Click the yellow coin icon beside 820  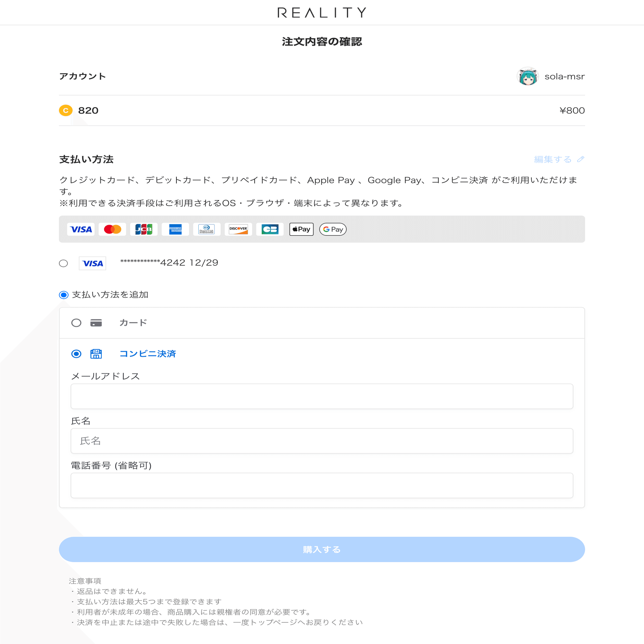66,111
